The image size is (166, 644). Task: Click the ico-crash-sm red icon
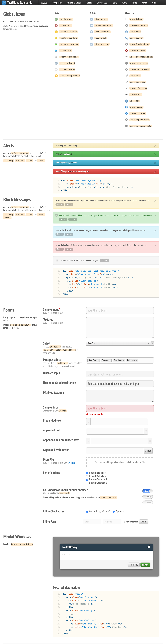click(x=126, y=50)
